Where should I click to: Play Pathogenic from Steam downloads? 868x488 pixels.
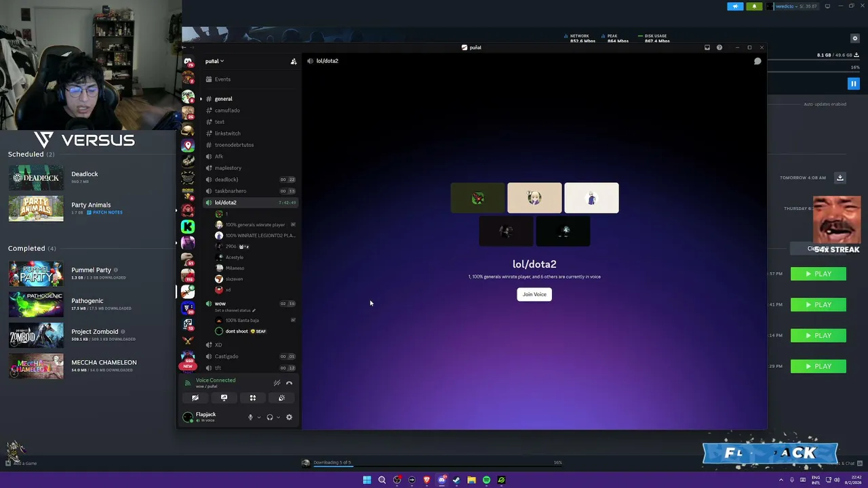[x=818, y=305]
